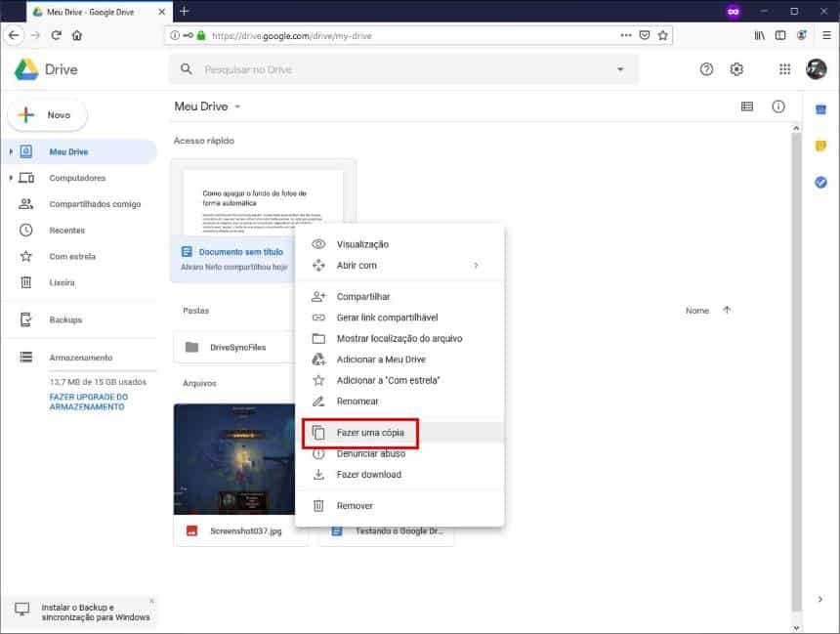Open Recentes in sidebar
This screenshot has height=634, width=840.
(79, 231)
